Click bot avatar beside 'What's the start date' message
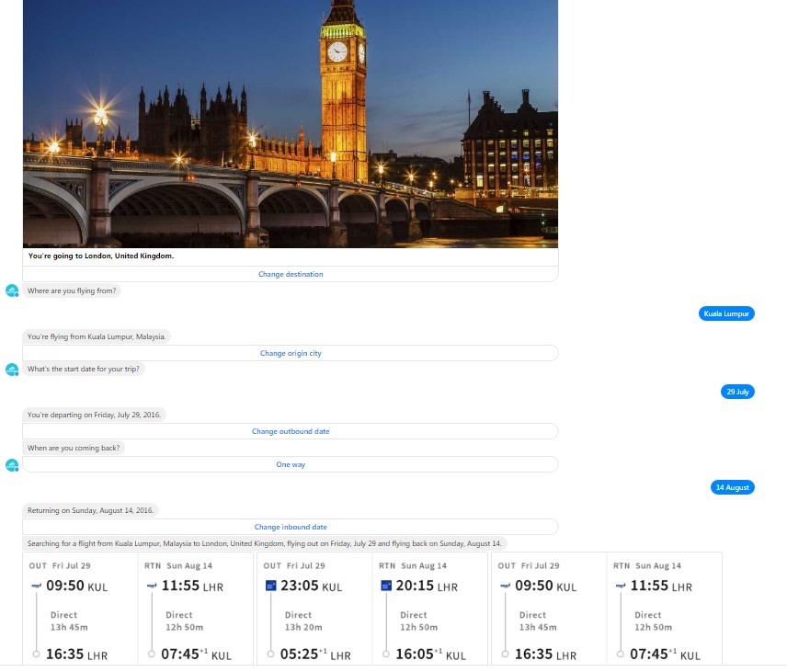Image resolution: width=787 pixels, height=672 pixels. 12,370
